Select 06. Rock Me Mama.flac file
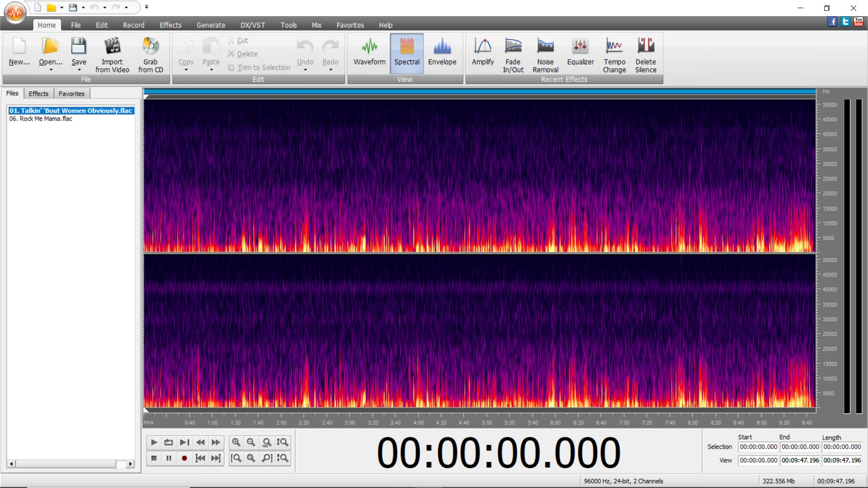Screen dimensions: 868x488 41,119
